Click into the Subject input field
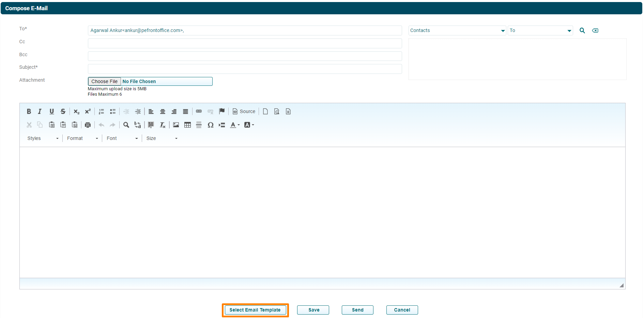Viewport: 644px width, 318px height. click(x=245, y=69)
